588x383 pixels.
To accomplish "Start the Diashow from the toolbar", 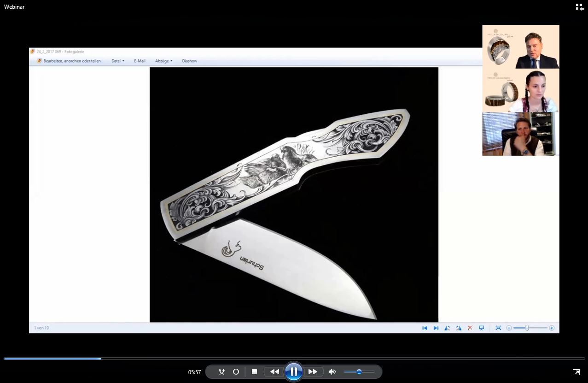I will (189, 61).
